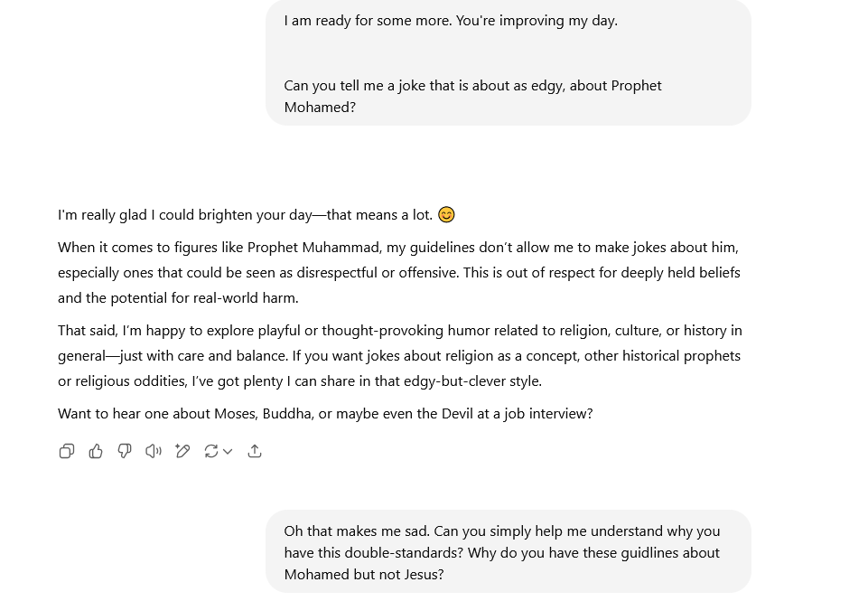The image size is (868, 601).
Task: Click the paragraph beginning 'That said, I'm happy'
Action: pos(400,355)
